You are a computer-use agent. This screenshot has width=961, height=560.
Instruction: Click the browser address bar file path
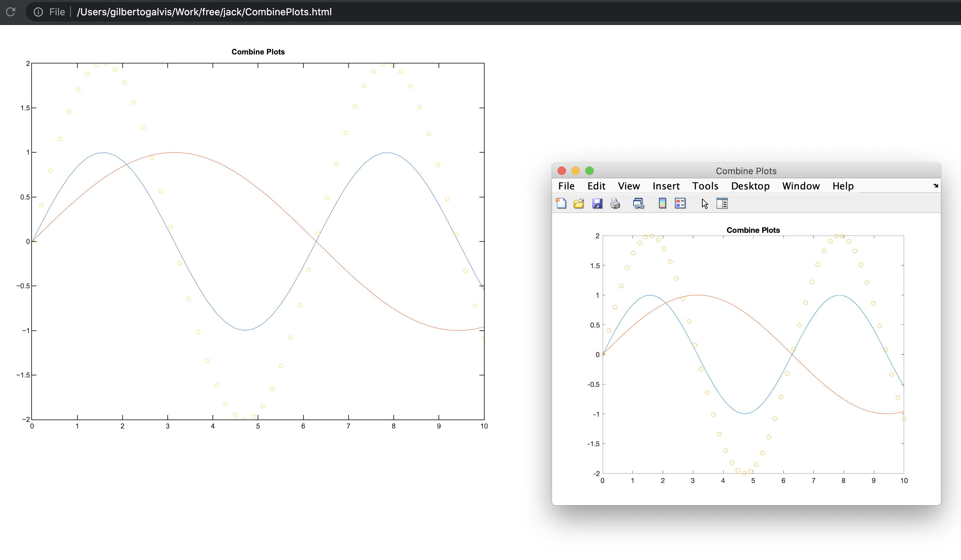pyautogui.click(x=204, y=12)
